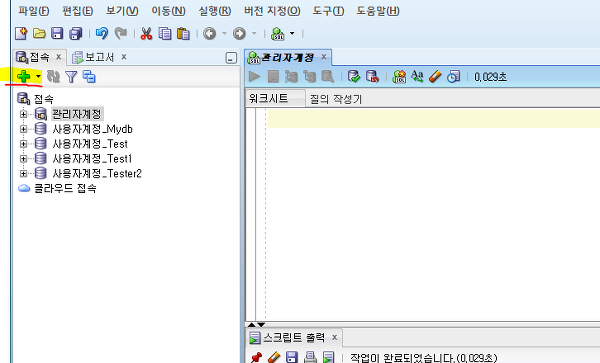The height and width of the screenshot is (363, 600).
Task: Click the Save All toolbar icon
Action: pos(75,34)
